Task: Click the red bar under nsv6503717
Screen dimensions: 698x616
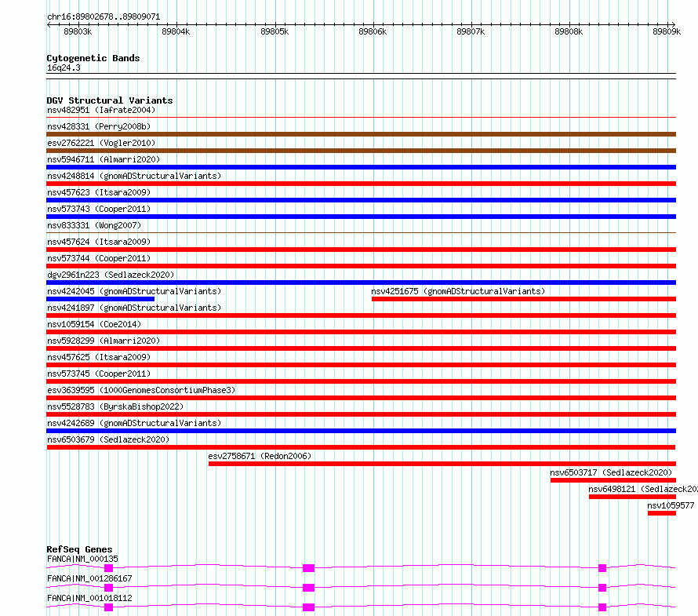Action: point(613,480)
